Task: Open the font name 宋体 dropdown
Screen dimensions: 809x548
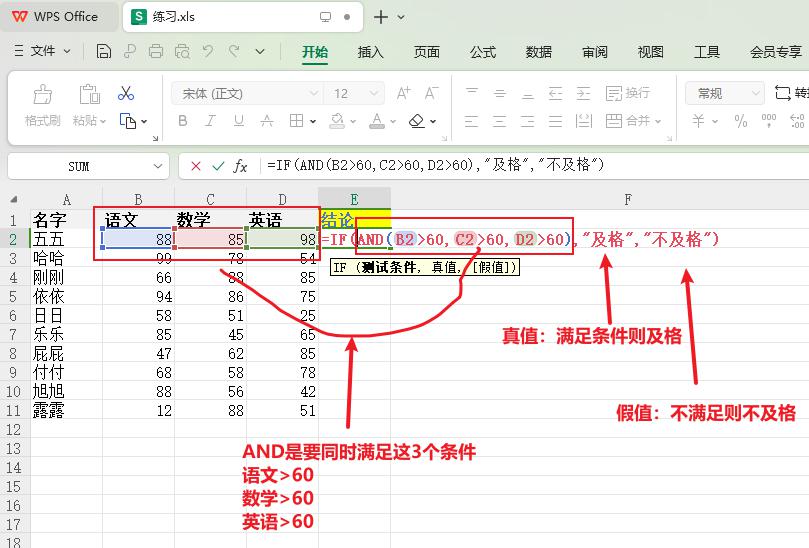Action: point(313,93)
